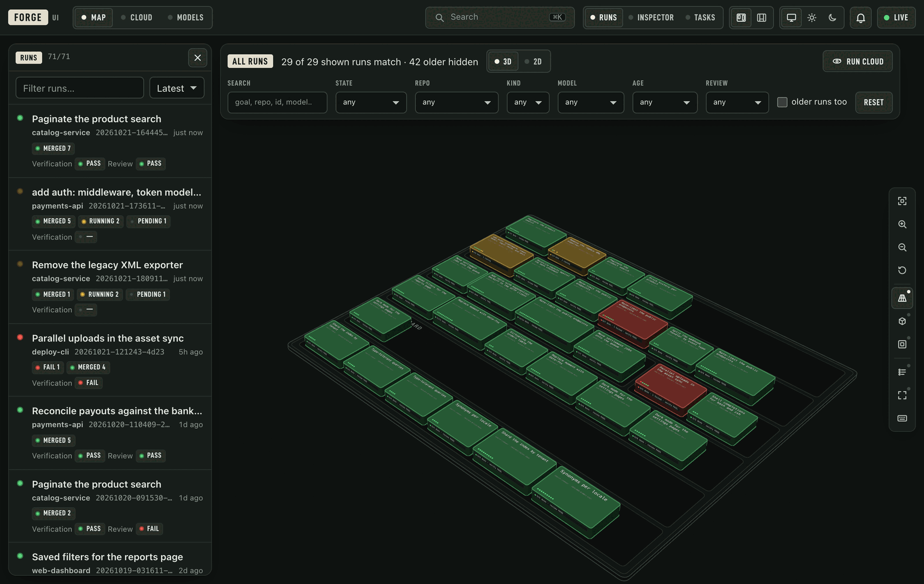The height and width of the screenshot is (584, 924).
Task: Toggle the nested square view mode
Action: 902,345
